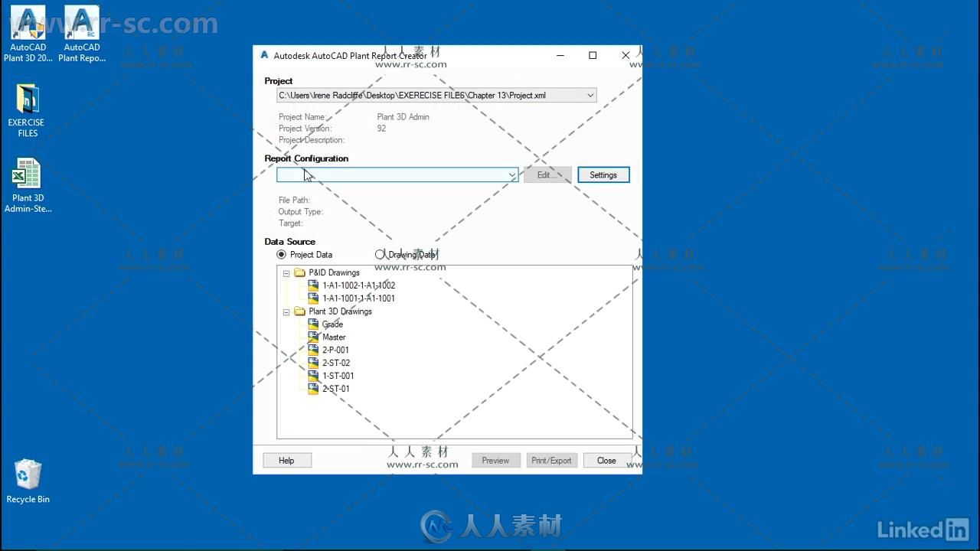
Task: Select the P&ID Drawings folder label
Action: pyautogui.click(x=334, y=272)
